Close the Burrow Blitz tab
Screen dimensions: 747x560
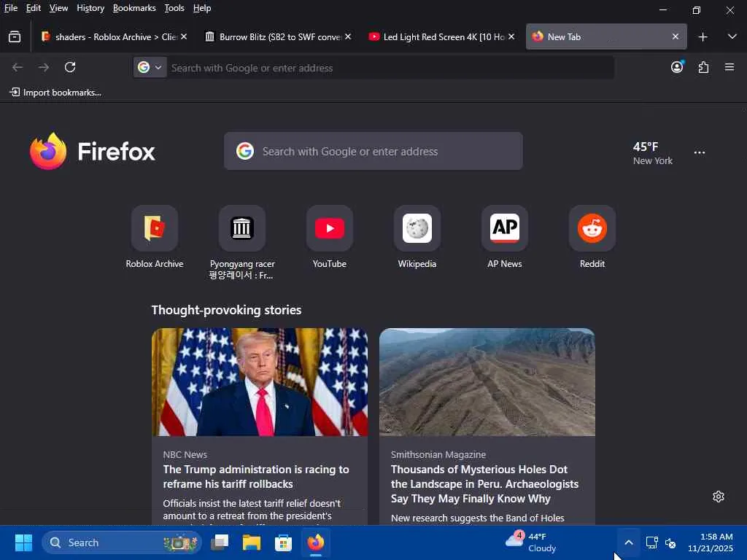pos(348,36)
